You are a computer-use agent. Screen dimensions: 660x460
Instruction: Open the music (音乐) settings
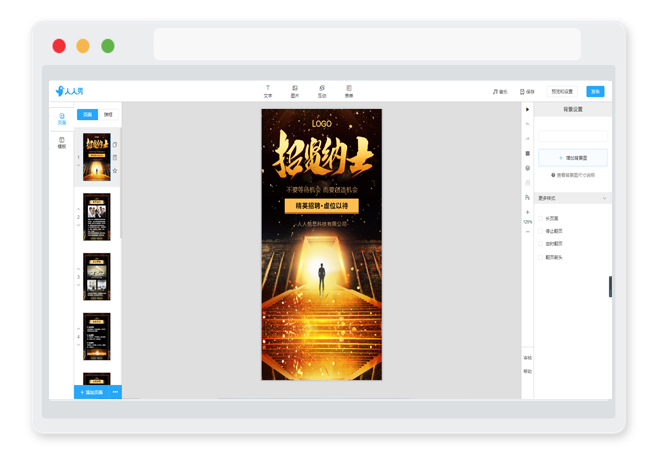tap(500, 91)
